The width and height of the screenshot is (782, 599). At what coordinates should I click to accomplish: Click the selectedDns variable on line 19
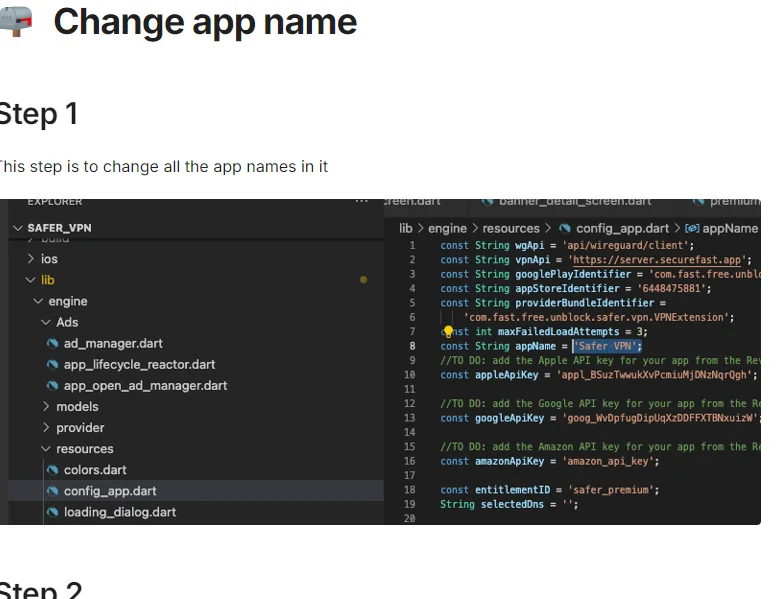[x=512, y=504]
